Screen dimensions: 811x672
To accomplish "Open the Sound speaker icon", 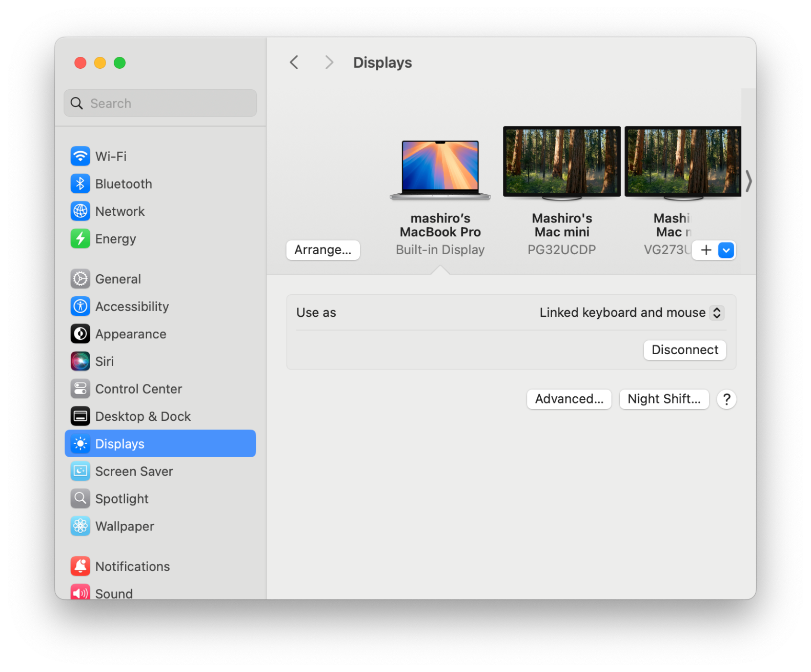I will [80, 592].
